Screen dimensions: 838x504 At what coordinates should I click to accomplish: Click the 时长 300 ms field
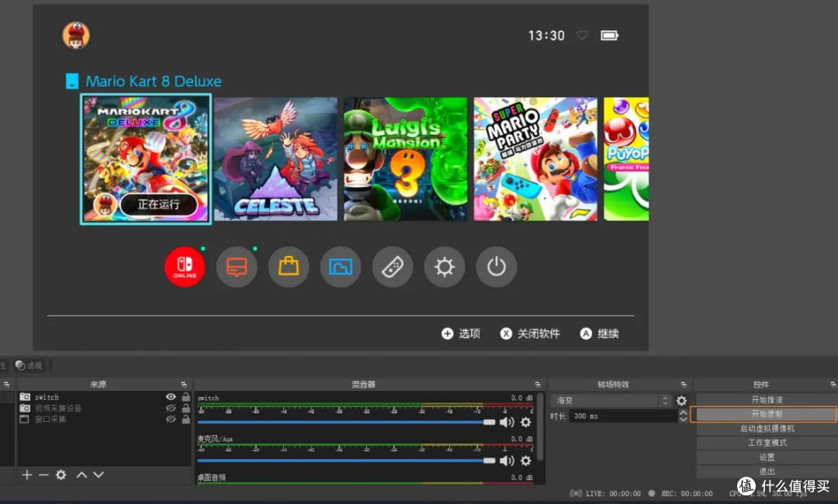click(x=623, y=416)
